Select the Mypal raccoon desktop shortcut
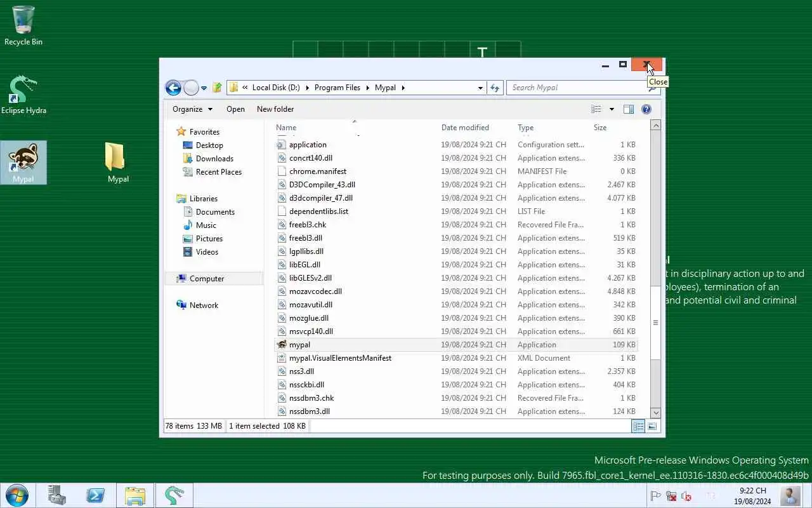This screenshot has width=812, height=508. [23, 163]
